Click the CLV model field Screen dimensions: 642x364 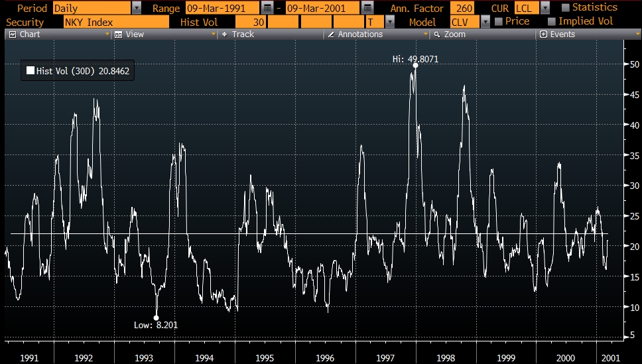pyautogui.click(x=465, y=22)
